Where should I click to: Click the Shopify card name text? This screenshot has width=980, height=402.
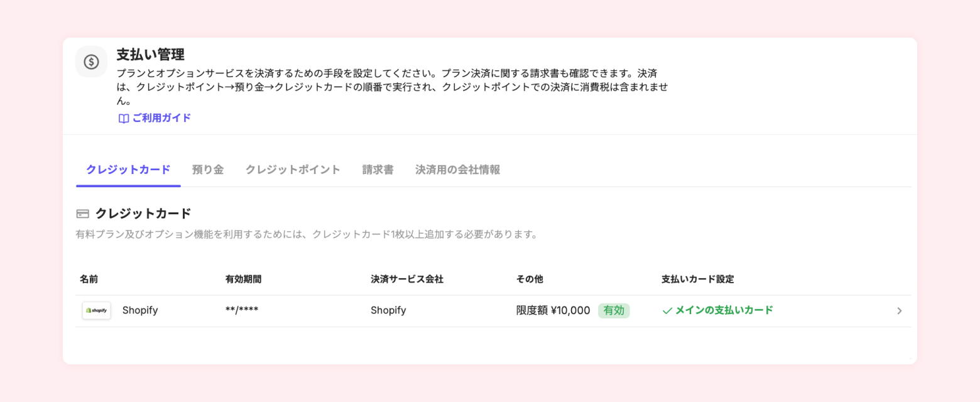click(x=140, y=310)
